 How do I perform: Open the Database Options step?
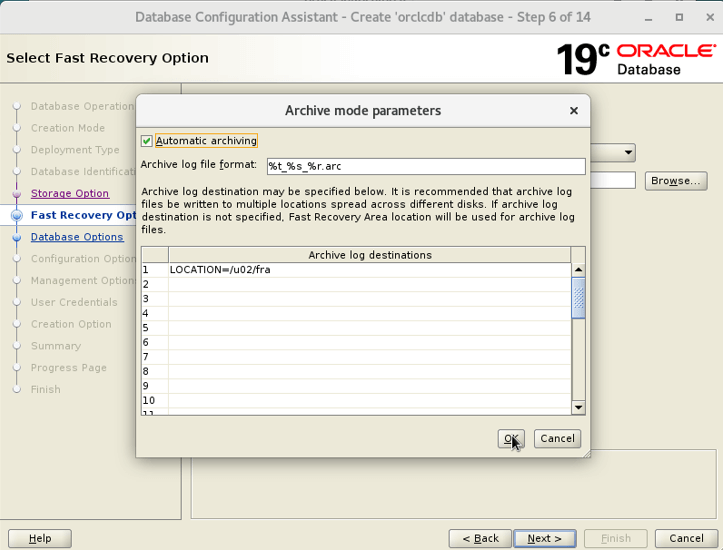pos(77,237)
